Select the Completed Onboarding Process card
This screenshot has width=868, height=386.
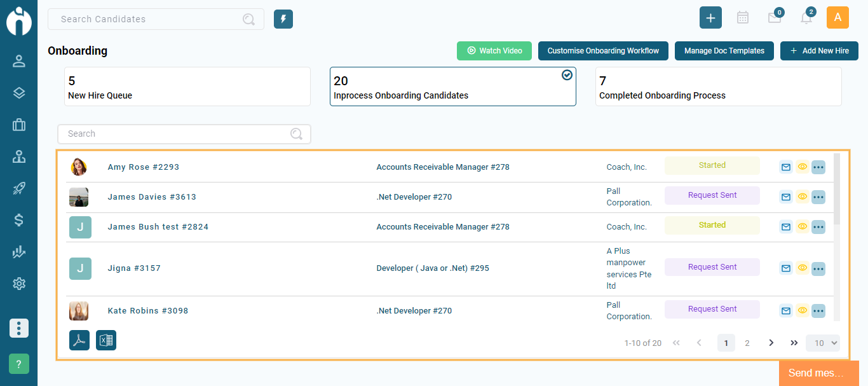pos(719,87)
